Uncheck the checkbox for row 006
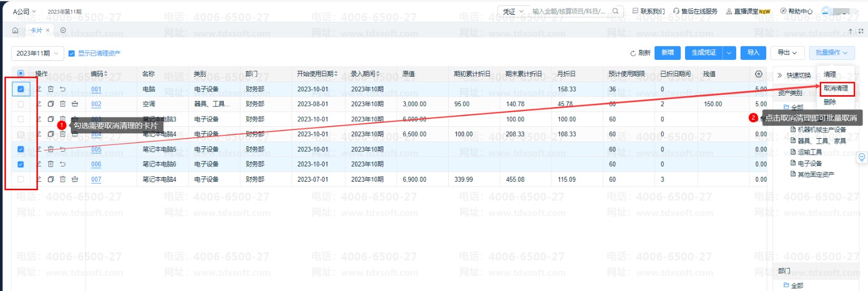The image size is (868, 291). [21, 164]
